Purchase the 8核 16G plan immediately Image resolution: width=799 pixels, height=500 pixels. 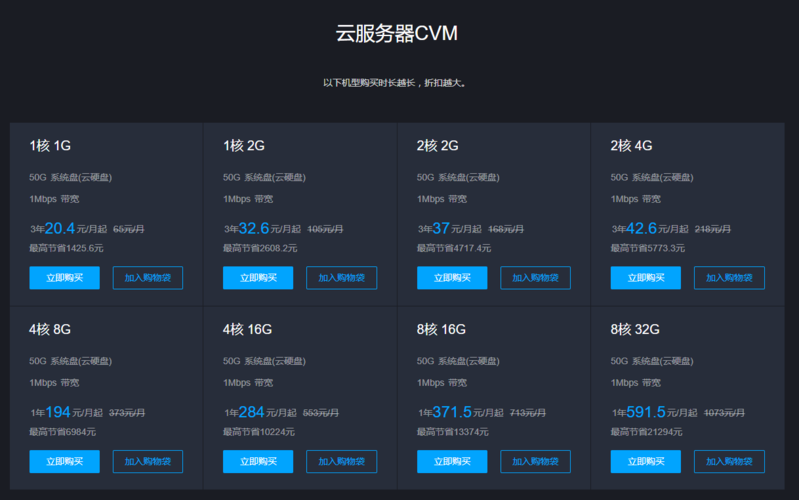452,461
